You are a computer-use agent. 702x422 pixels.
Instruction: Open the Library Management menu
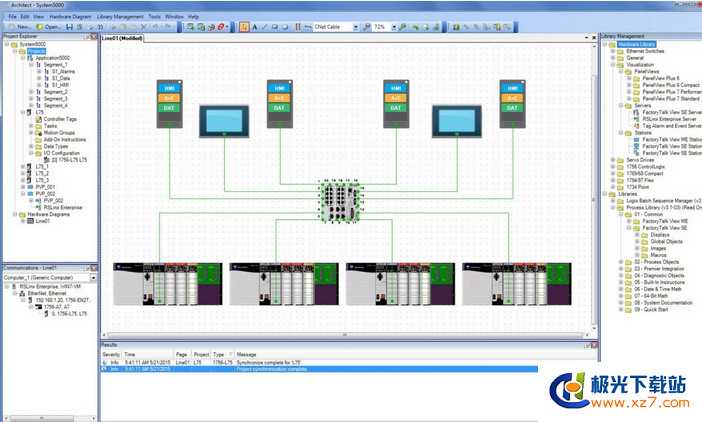120,17
